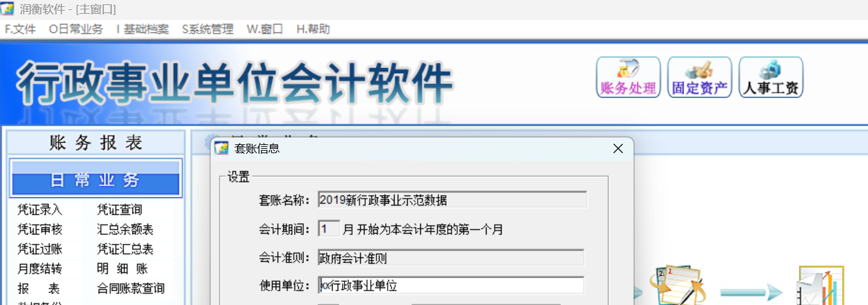This screenshot has width=868, height=305.
Task: Open the W.窗口 menu
Action: 265,29
